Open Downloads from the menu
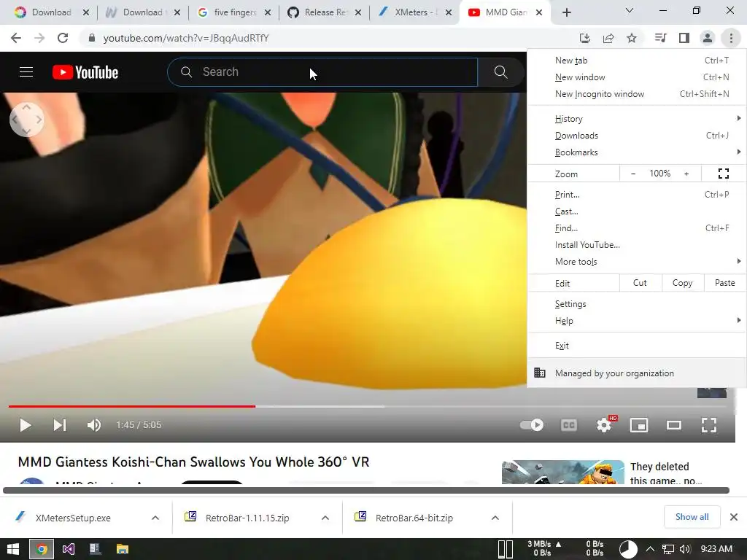Viewport: 747px width, 560px height. click(x=637, y=135)
